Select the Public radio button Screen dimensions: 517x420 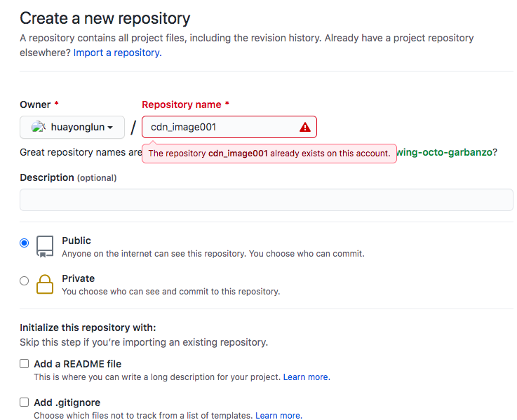pos(25,243)
